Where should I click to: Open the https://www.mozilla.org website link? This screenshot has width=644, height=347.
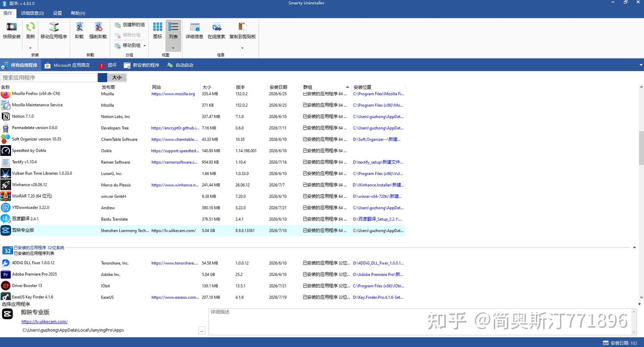tap(173, 94)
